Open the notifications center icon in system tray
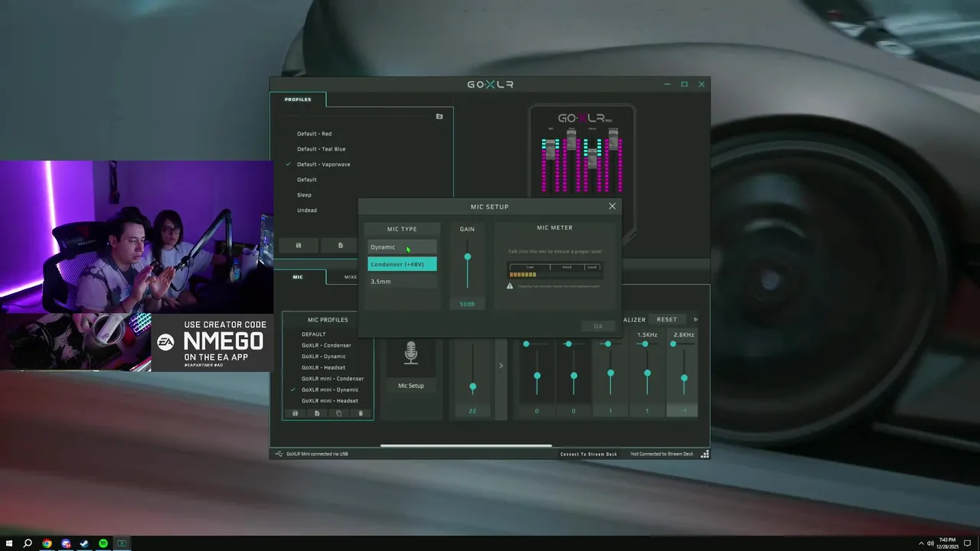The width and height of the screenshot is (980, 551). click(967, 543)
